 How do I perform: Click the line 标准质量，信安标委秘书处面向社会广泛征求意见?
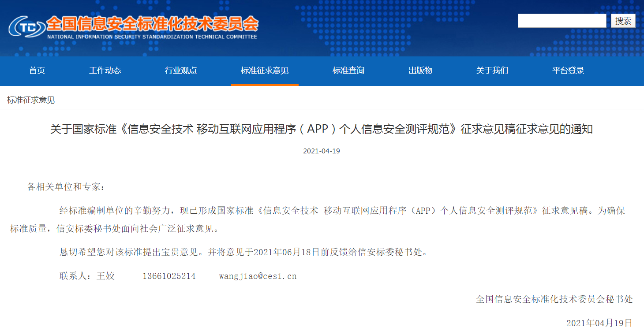(115, 229)
